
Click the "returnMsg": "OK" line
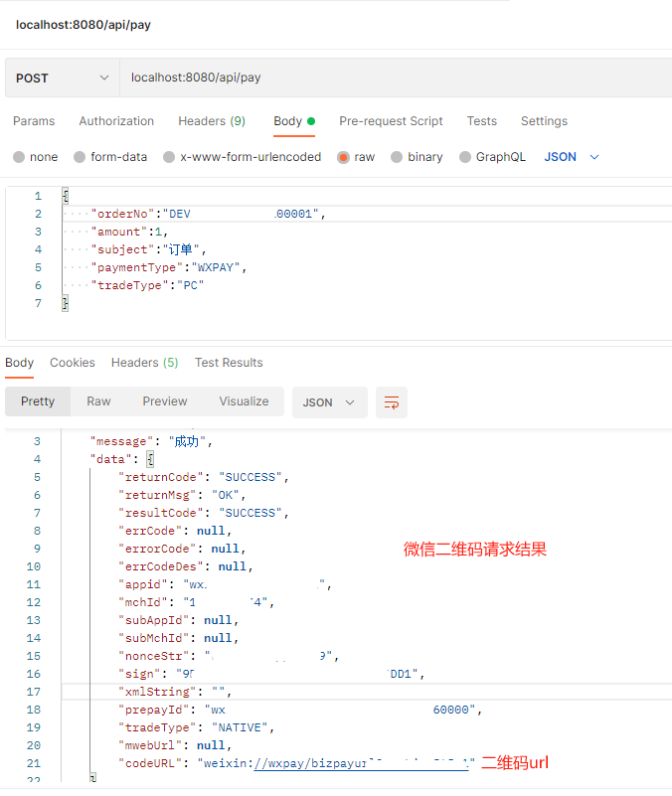(x=182, y=495)
